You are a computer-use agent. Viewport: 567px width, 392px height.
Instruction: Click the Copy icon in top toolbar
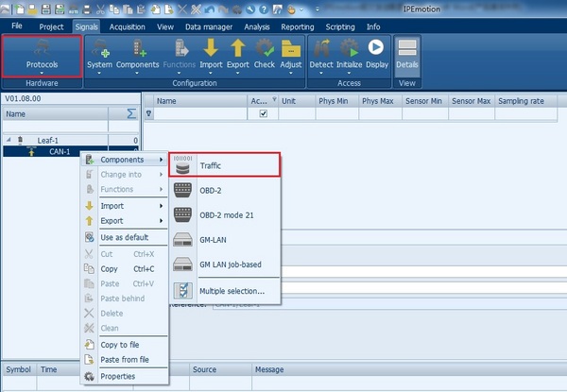(x=114, y=9)
